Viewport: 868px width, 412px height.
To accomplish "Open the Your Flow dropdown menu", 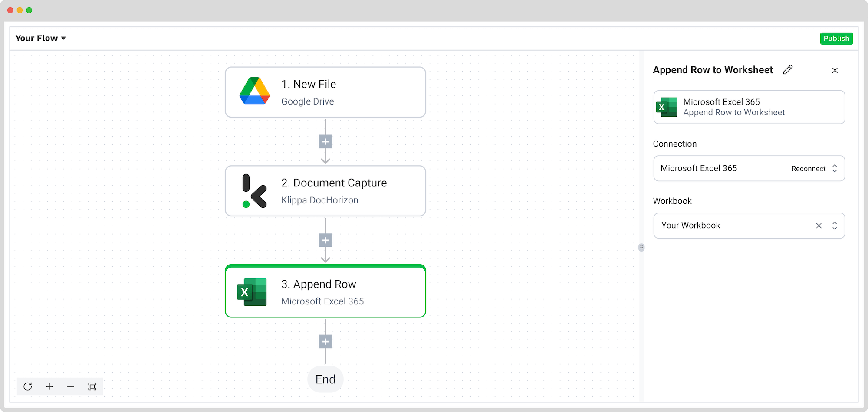I will [x=41, y=38].
